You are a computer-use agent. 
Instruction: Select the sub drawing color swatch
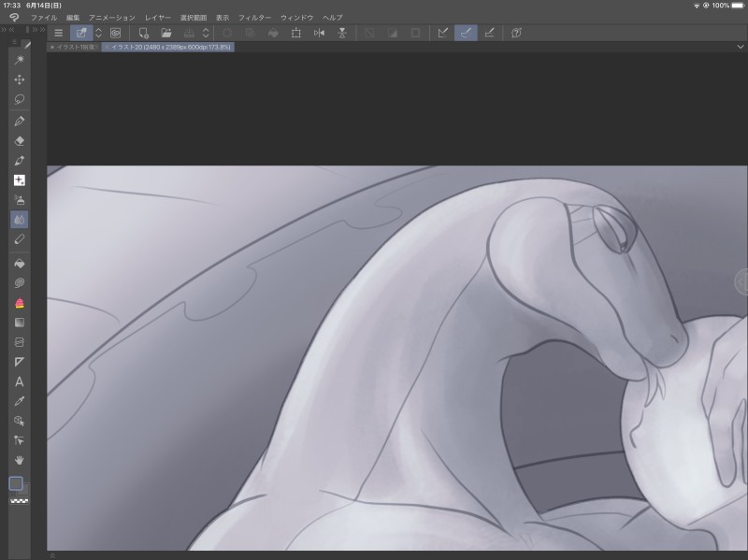24,490
